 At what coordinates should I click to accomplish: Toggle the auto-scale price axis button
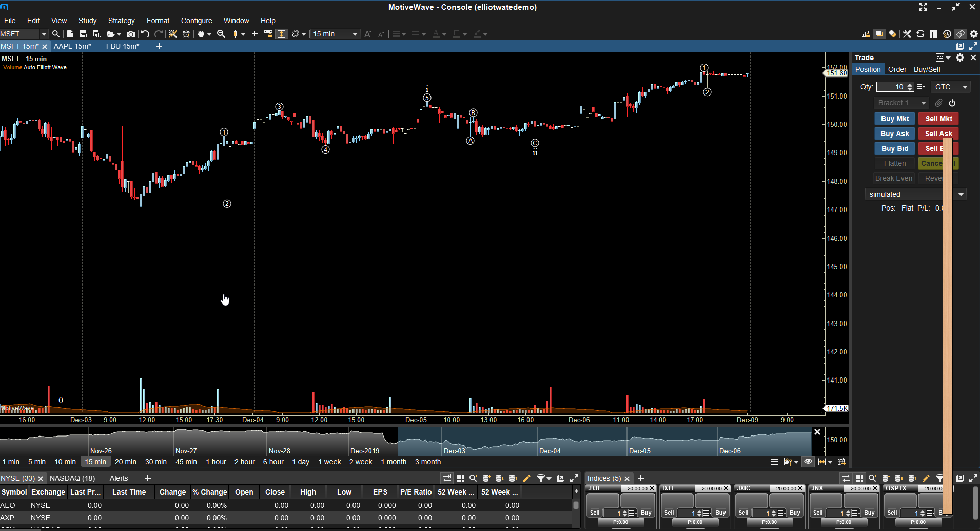[282, 34]
